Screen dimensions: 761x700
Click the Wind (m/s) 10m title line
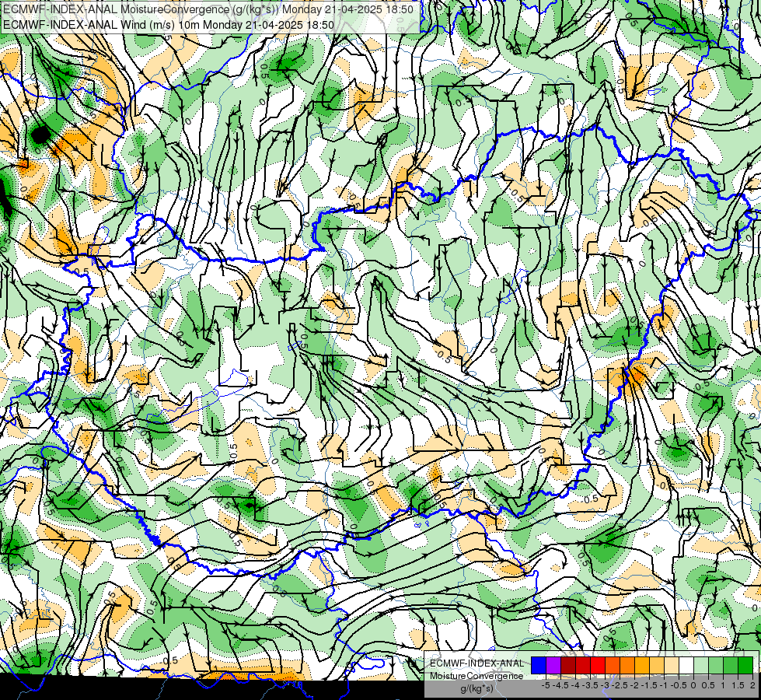point(169,25)
